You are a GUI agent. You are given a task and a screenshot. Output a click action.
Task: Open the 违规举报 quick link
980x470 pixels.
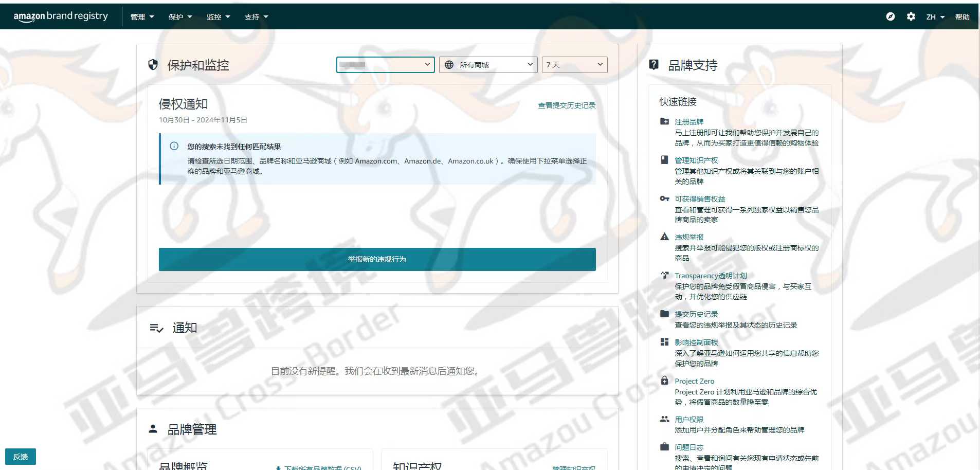tap(689, 237)
